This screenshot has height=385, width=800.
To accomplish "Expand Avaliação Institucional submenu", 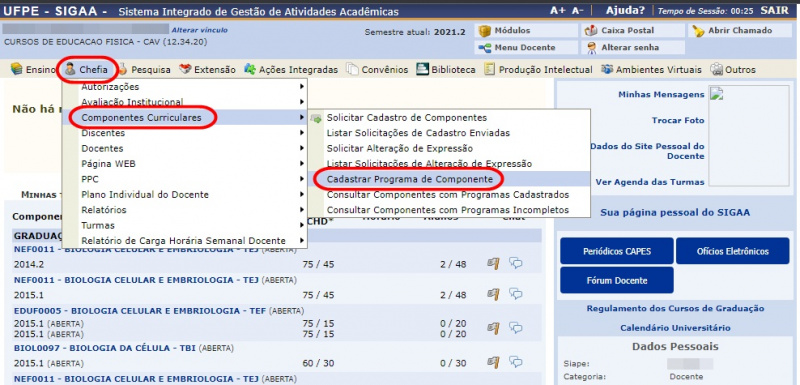I will pos(185,102).
